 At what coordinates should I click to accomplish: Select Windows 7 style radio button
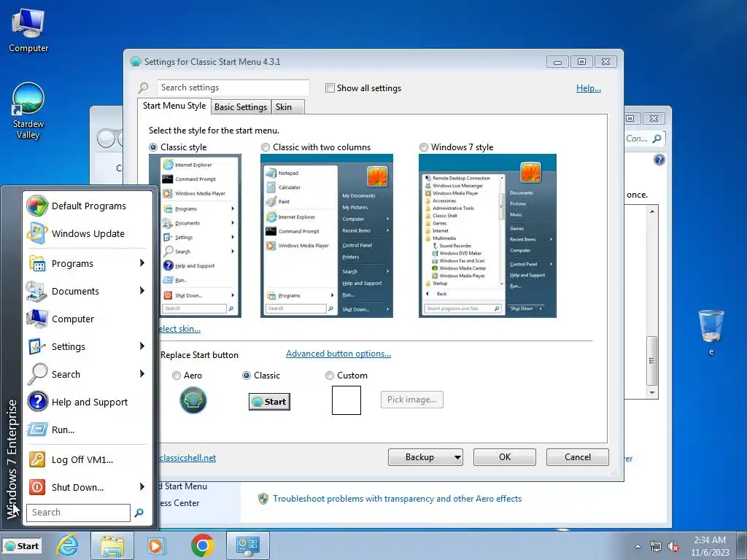tap(424, 147)
